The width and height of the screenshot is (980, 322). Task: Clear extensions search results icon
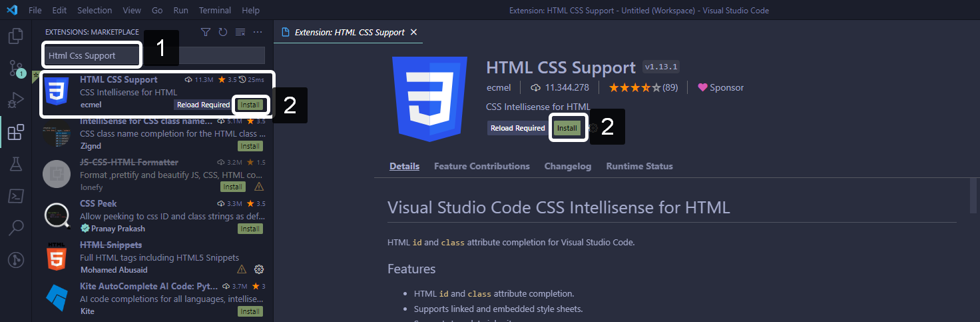pyautogui.click(x=240, y=32)
